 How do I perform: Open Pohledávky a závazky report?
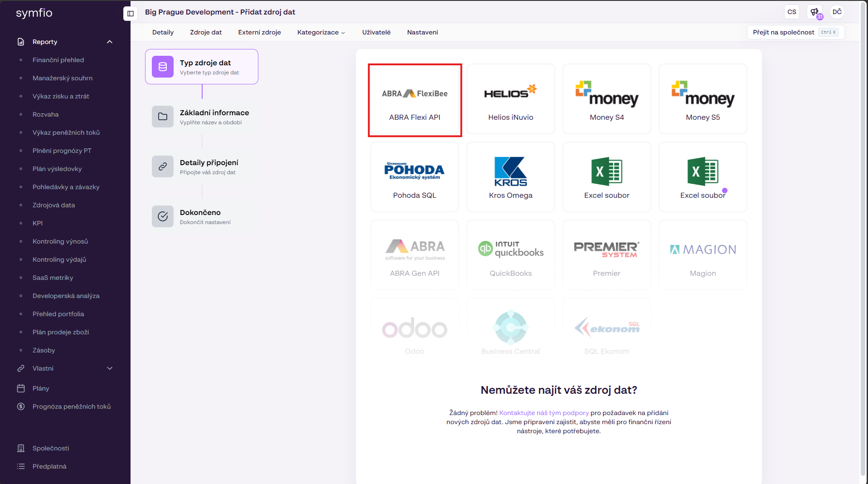66,187
